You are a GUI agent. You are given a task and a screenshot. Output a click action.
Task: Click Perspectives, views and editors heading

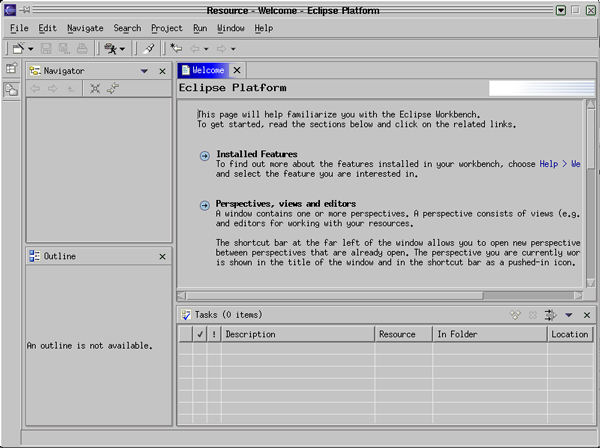(x=285, y=203)
